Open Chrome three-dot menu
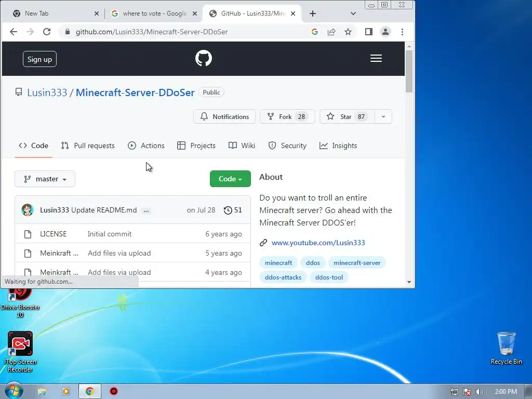This screenshot has width=532, height=399. pyautogui.click(x=403, y=32)
